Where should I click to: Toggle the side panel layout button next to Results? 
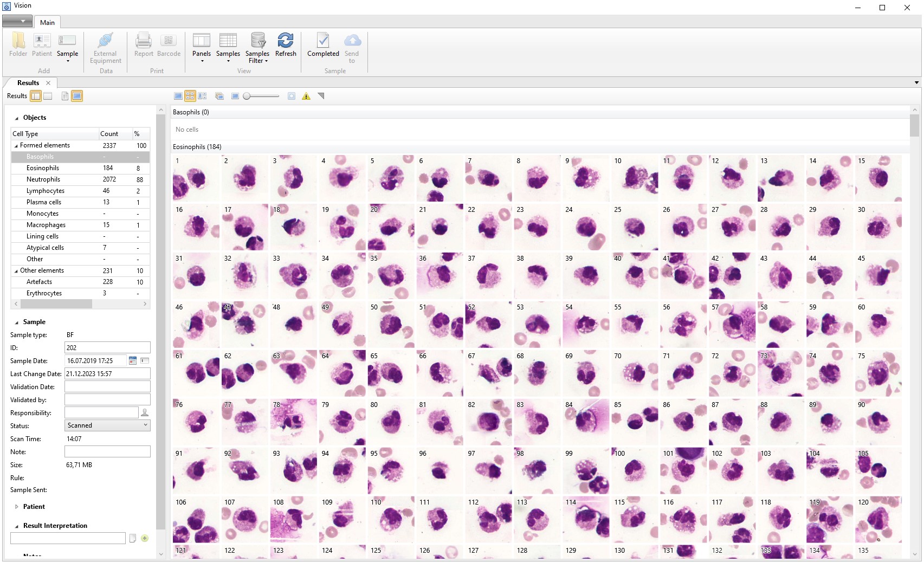click(36, 96)
